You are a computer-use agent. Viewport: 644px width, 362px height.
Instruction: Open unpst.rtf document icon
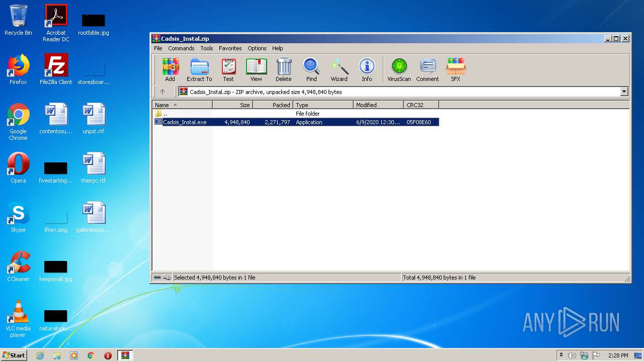tap(94, 119)
